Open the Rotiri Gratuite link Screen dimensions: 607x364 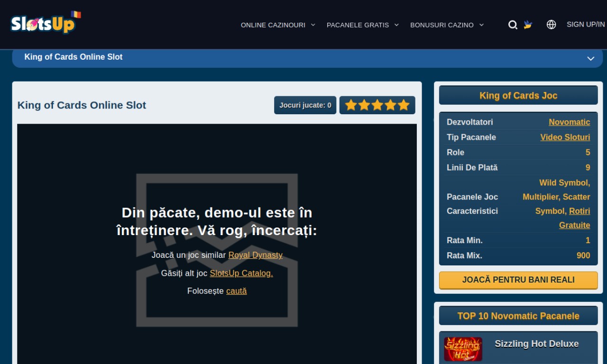click(x=575, y=218)
